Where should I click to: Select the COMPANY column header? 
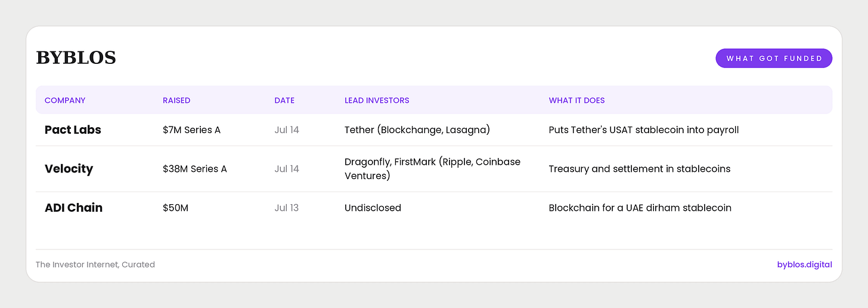tap(65, 100)
